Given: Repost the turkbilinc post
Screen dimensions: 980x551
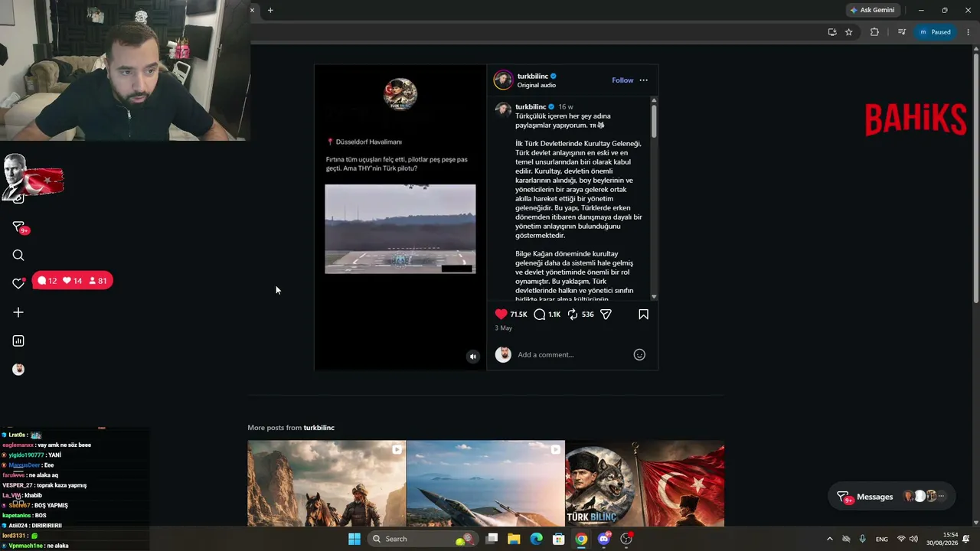Looking at the screenshot, I should coord(573,314).
